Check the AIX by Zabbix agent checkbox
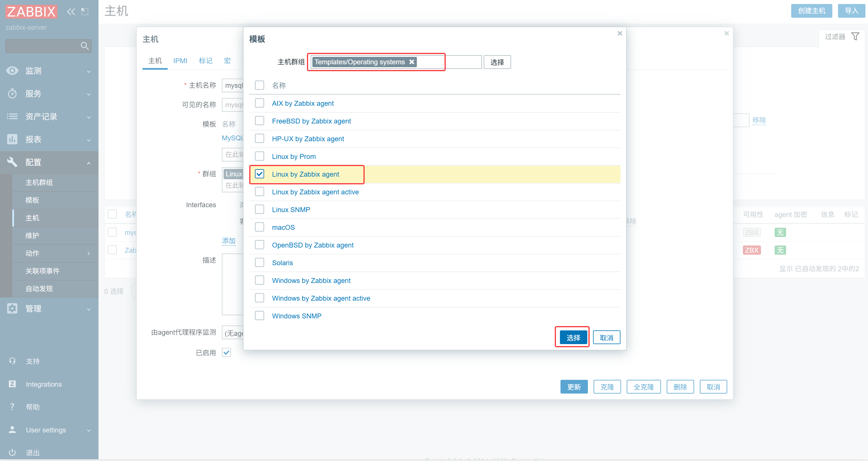 point(260,103)
